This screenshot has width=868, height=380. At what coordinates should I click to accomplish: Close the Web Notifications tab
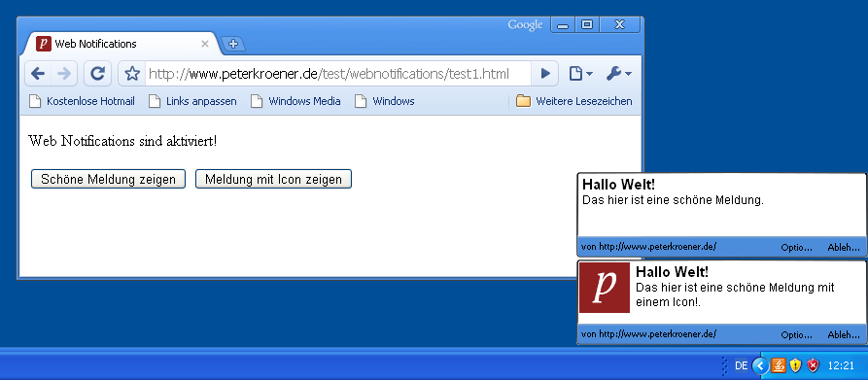pos(204,44)
